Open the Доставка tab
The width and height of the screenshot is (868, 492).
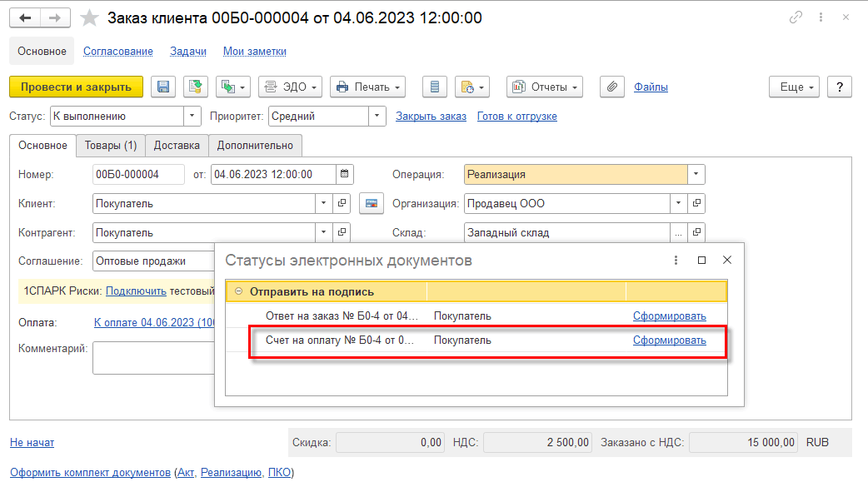(x=177, y=146)
